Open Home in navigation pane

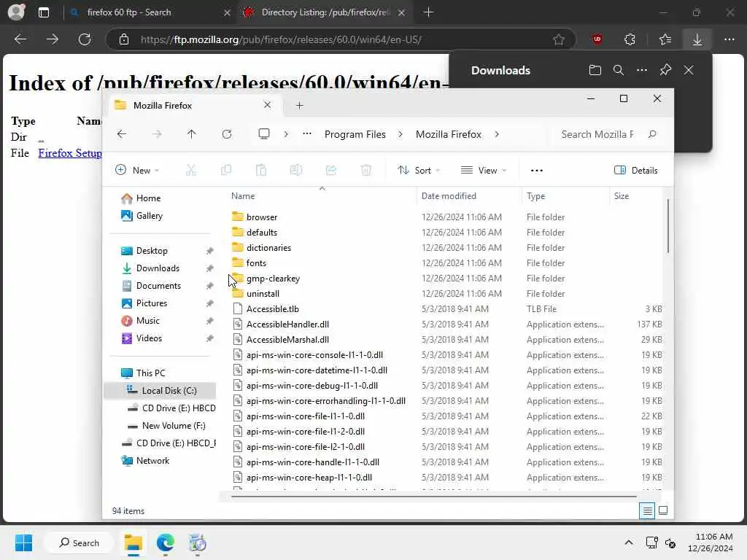148,198
